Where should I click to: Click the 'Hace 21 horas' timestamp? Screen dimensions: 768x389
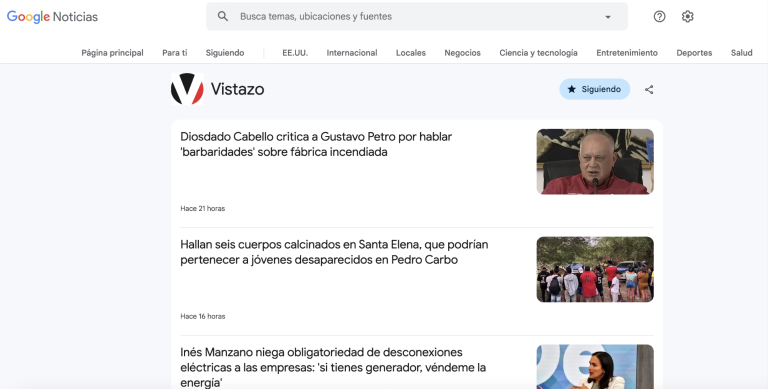202,209
